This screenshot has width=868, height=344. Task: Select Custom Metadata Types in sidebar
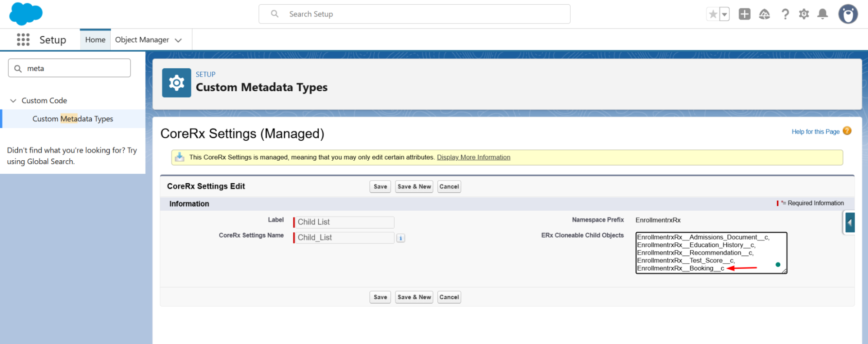click(x=73, y=119)
